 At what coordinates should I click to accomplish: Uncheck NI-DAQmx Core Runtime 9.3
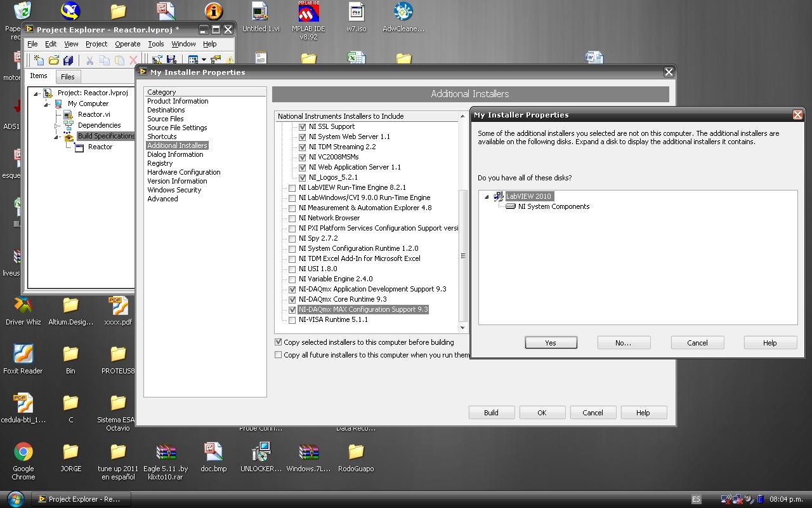pos(292,300)
